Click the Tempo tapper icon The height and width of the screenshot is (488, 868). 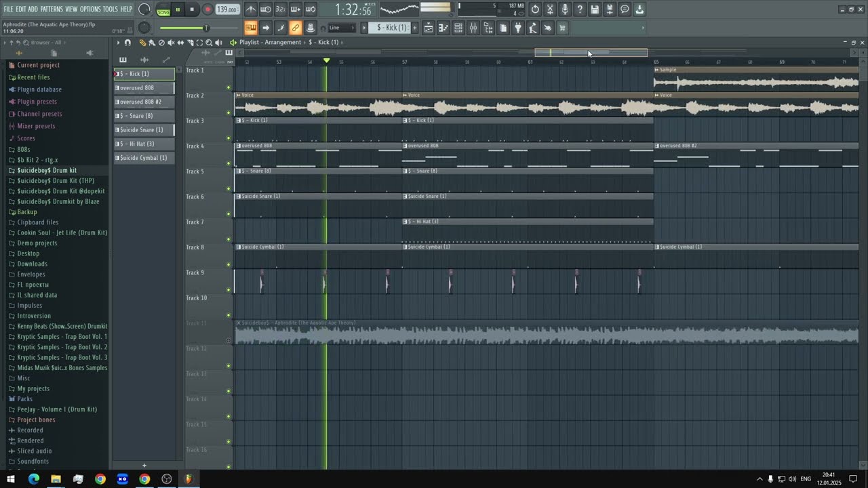(533, 28)
